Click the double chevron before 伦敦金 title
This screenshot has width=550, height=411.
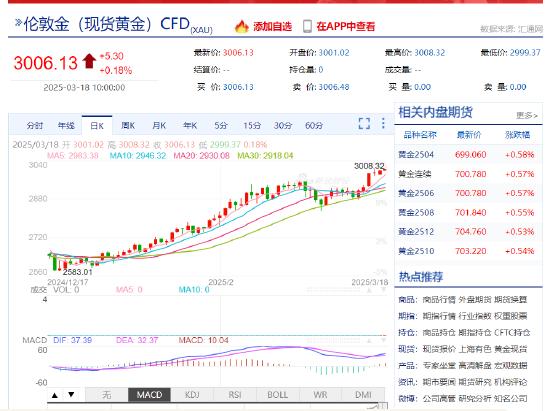(18, 23)
